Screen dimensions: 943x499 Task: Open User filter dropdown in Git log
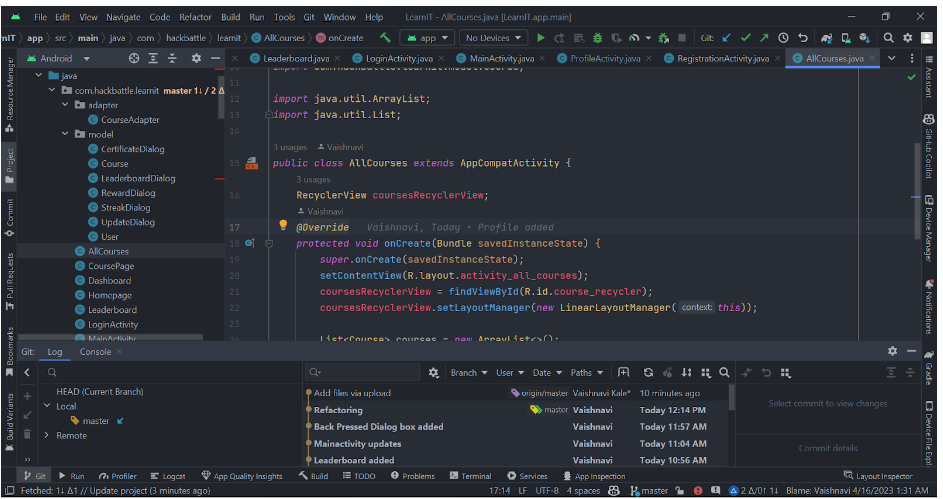510,373
